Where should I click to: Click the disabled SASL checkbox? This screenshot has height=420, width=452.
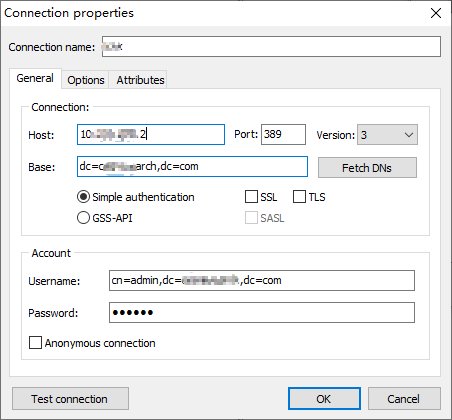tap(251, 218)
